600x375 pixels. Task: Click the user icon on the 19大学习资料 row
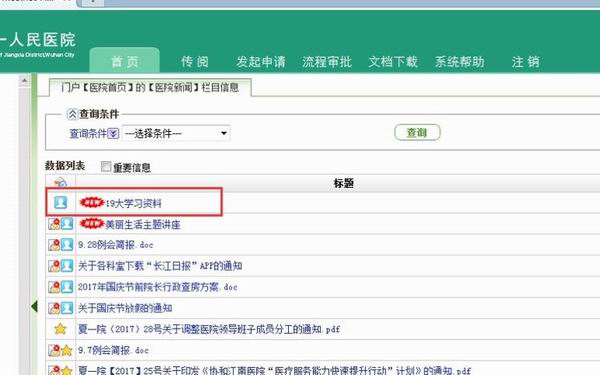tap(60, 202)
